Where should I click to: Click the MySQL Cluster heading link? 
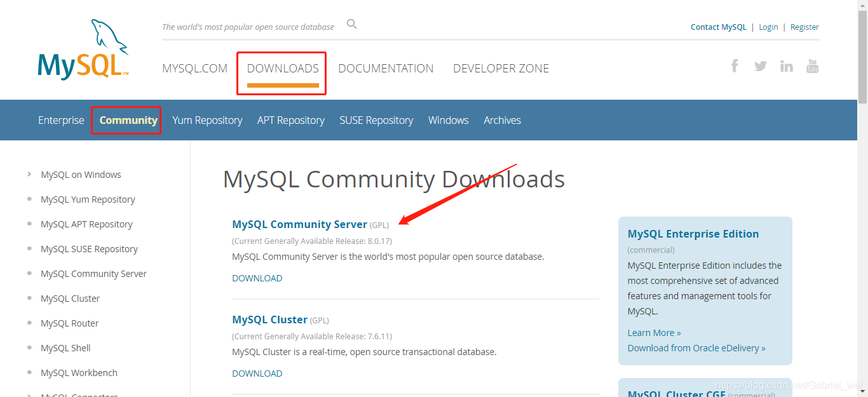pyautogui.click(x=270, y=320)
